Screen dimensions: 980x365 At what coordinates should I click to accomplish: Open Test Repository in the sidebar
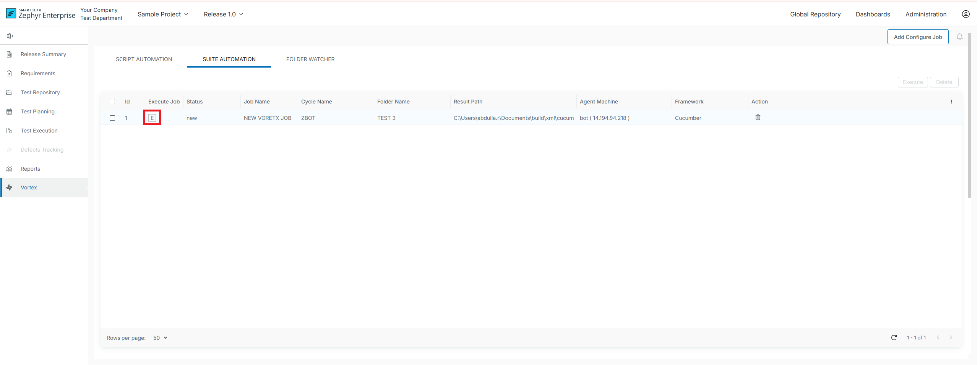pos(40,92)
